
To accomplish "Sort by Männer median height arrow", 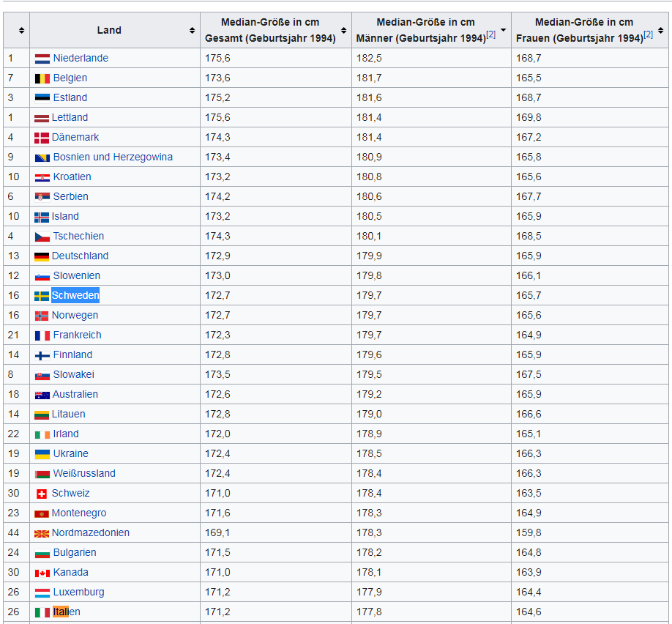I will (x=503, y=30).
